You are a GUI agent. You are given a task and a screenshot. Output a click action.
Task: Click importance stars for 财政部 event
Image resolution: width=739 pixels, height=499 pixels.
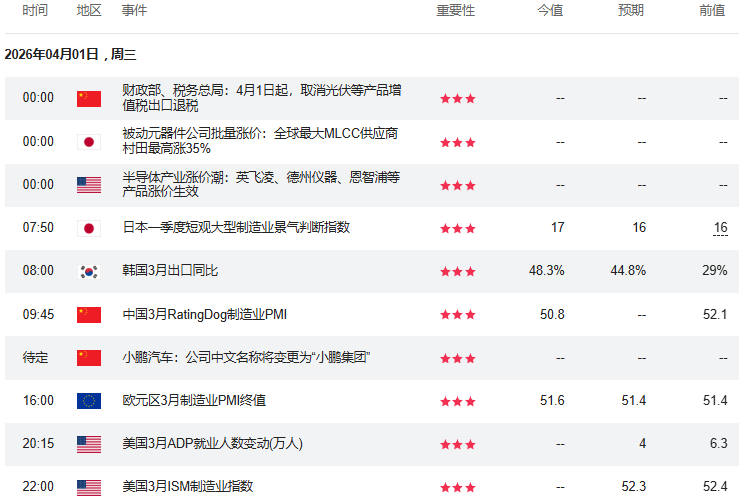[x=458, y=98]
